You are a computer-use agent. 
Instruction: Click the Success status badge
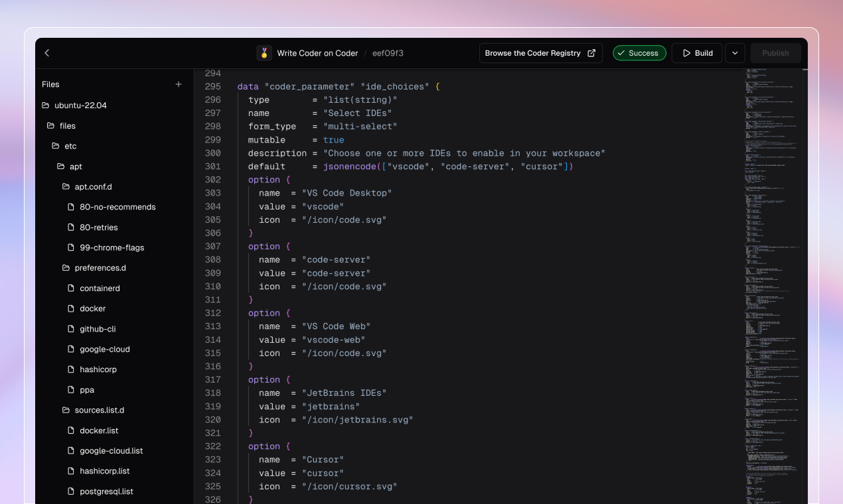click(x=639, y=53)
